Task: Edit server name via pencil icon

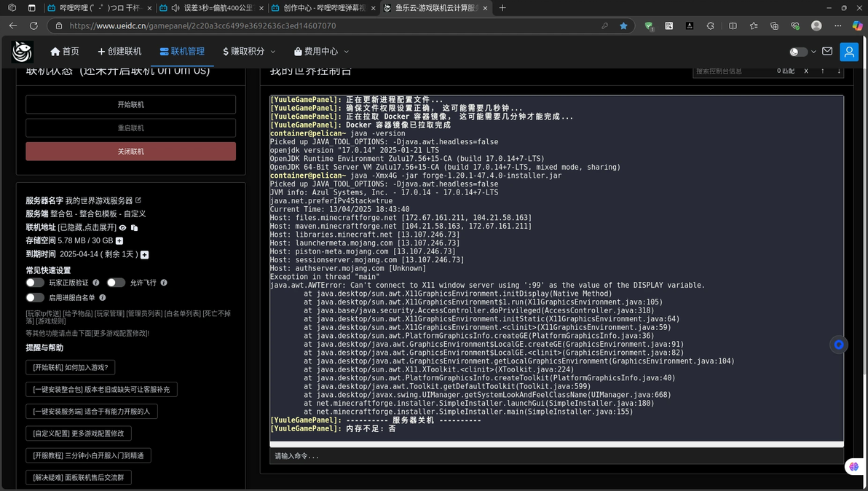Action: click(138, 200)
